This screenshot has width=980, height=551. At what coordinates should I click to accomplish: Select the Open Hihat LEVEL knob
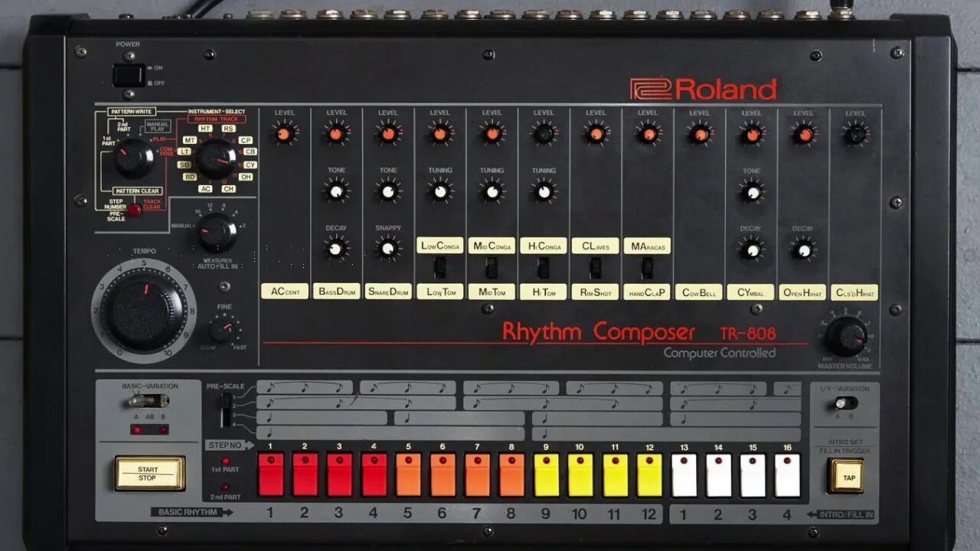803,134
